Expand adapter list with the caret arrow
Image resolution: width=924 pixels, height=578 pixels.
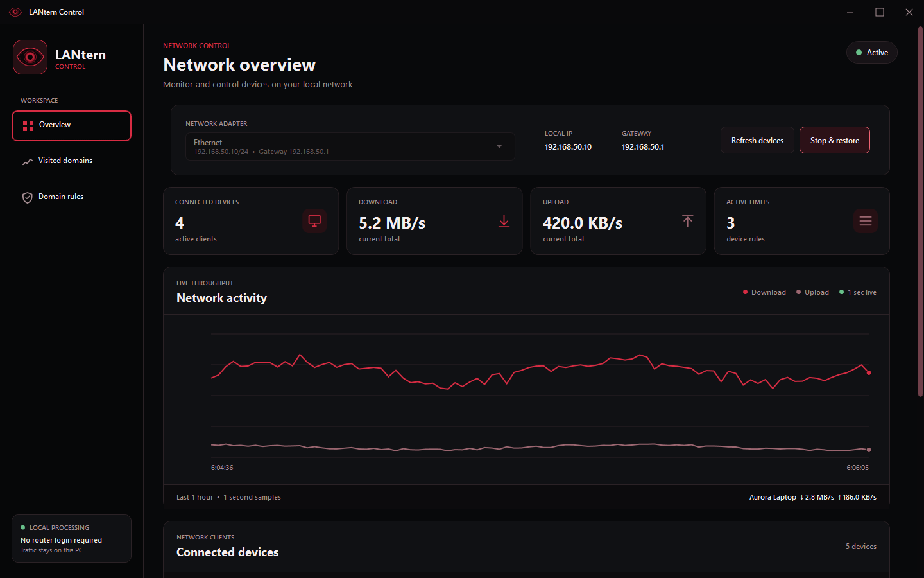499,146
